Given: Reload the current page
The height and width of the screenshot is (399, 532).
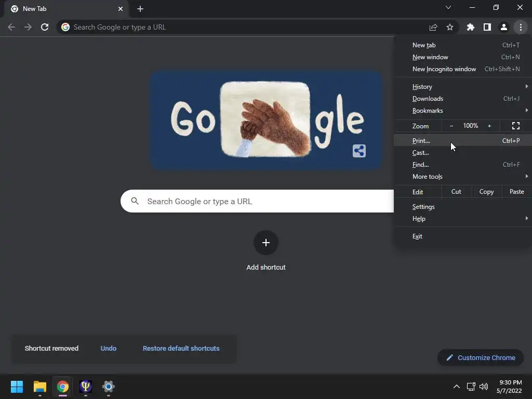Looking at the screenshot, I should pos(45,27).
